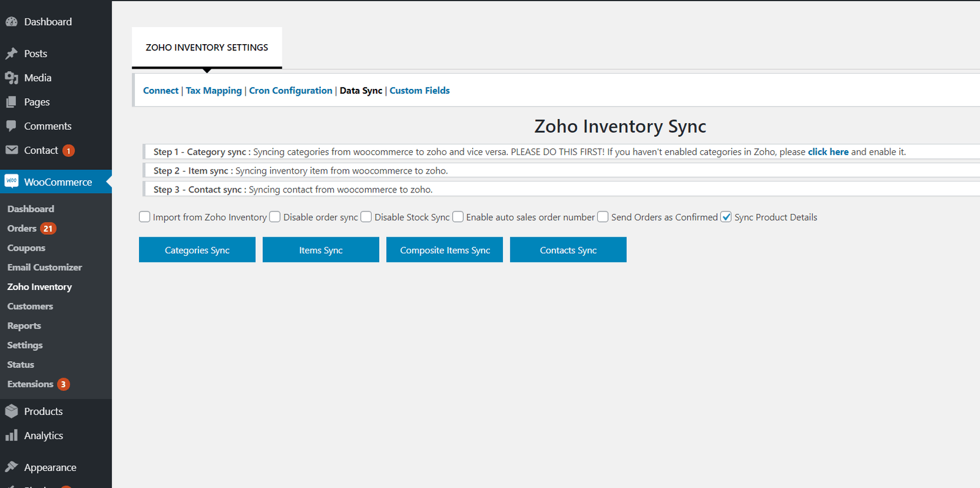Click the Appearance paintbrush icon
The image size is (980, 488).
[x=11, y=467]
